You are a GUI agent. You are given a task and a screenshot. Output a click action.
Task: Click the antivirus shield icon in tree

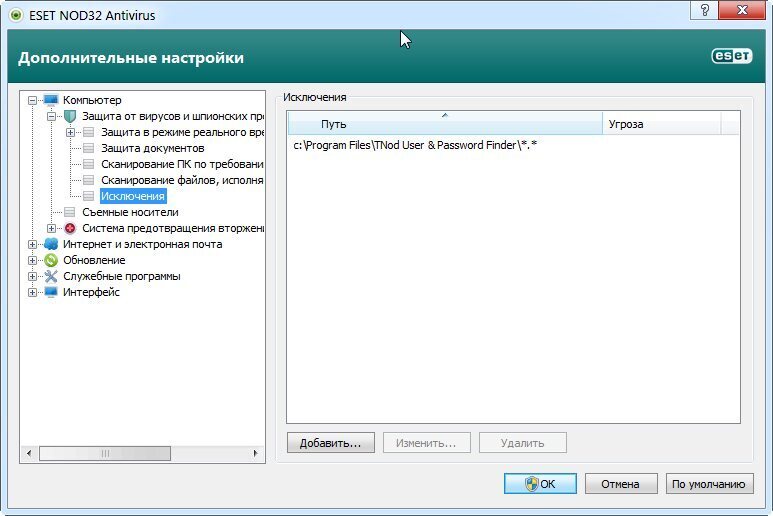[69, 116]
